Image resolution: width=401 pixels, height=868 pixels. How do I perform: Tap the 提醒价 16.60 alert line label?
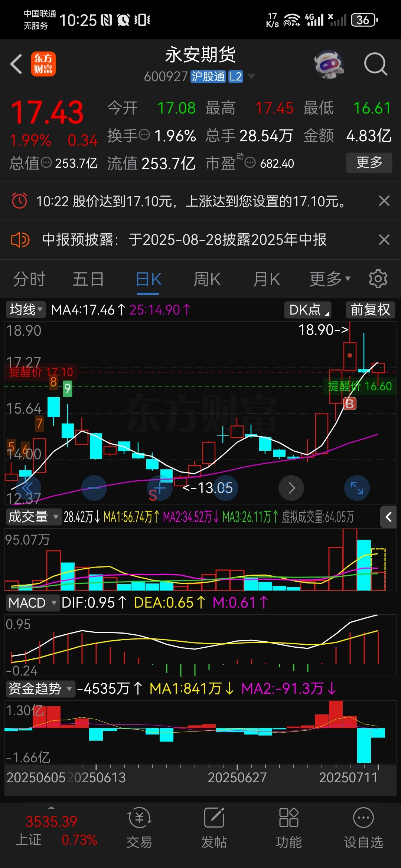click(360, 386)
